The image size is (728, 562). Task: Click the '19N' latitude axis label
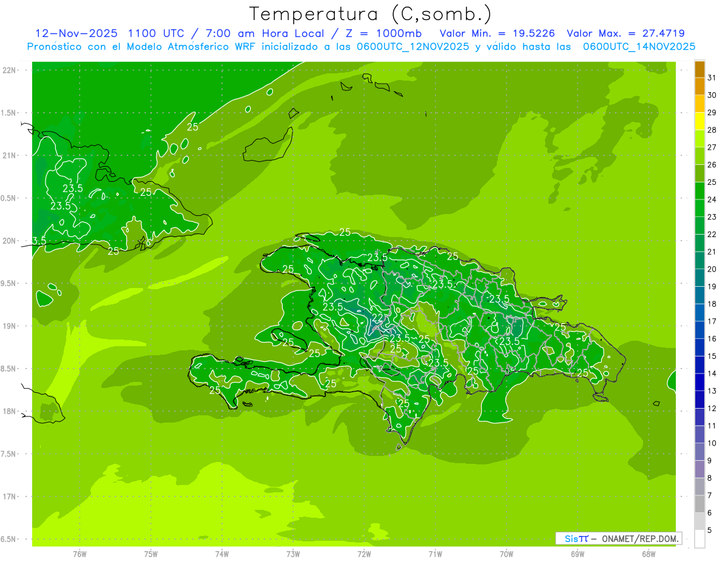pyautogui.click(x=10, y=326)
